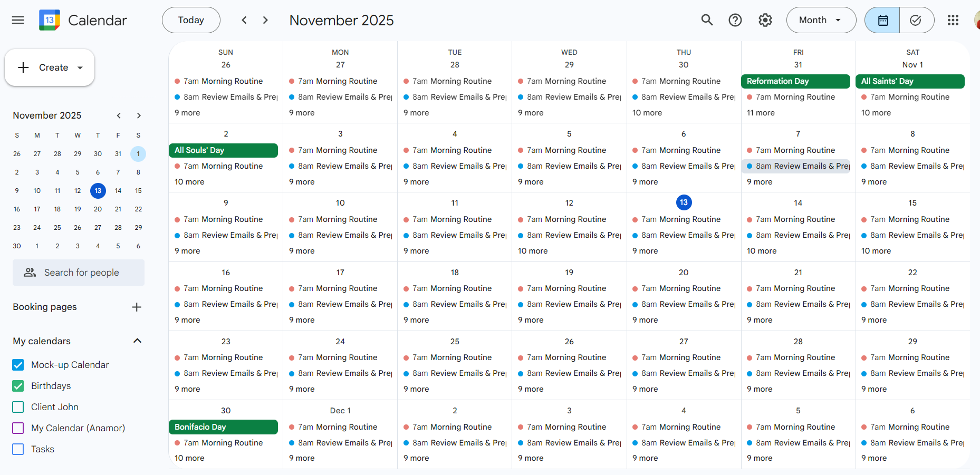Open the Month view dropdown

821,20
